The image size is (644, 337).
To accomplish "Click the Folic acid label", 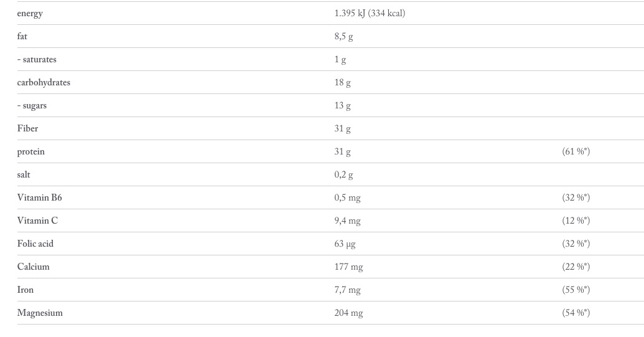I will tap(35, 244).
